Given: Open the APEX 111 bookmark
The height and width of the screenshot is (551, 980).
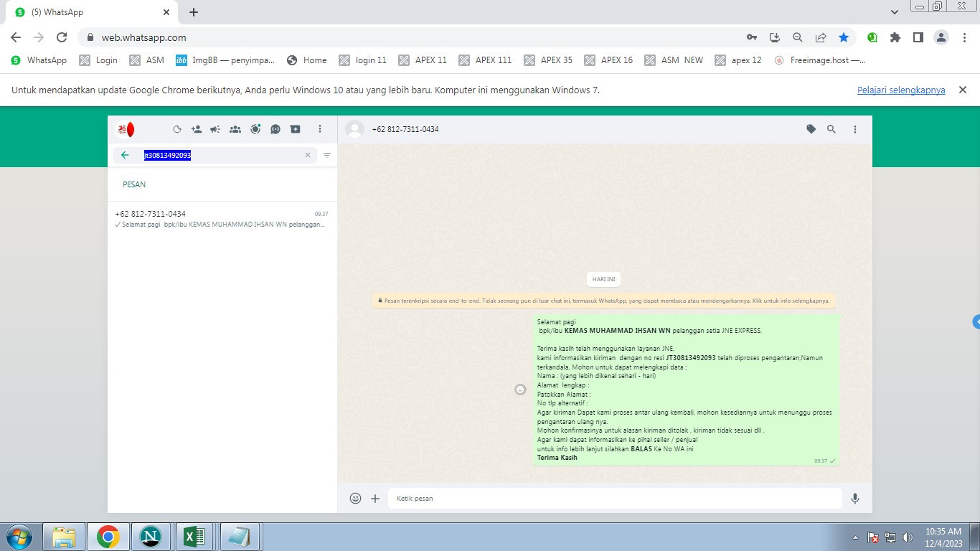Looking at the screenshot, I should (486, 60).
